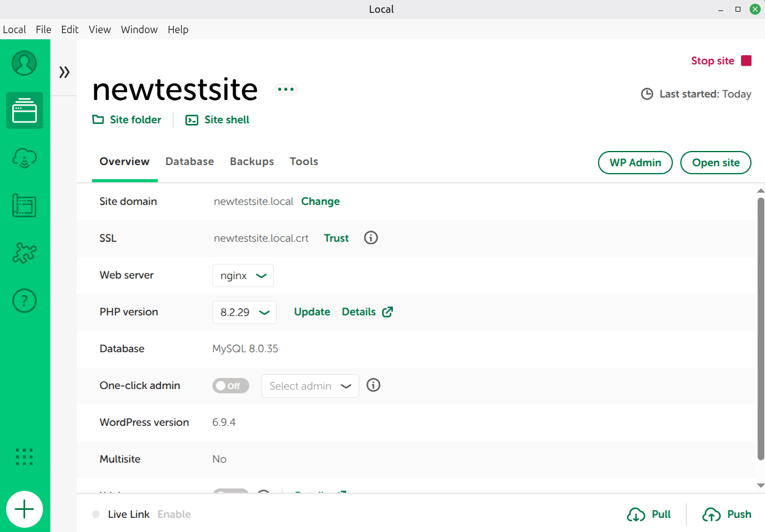Click the newtestsite site title
765x532 pixels.
[x=175, y=90]
